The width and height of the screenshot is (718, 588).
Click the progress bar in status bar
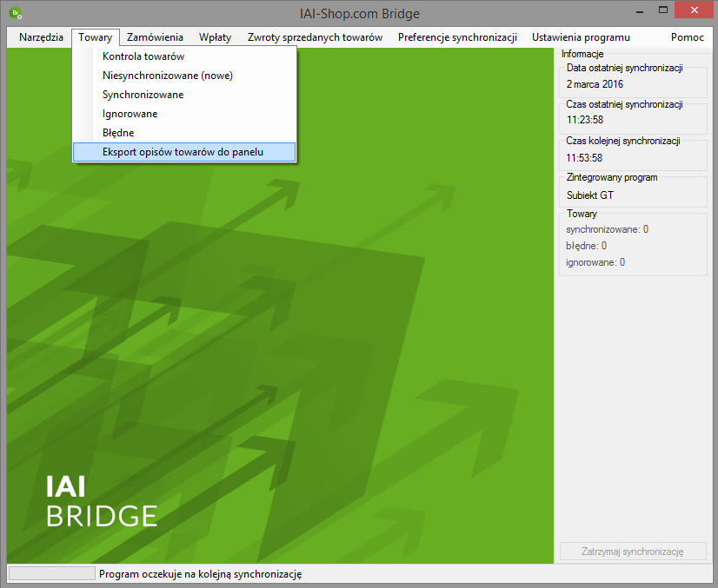pyautogui.click(x=51, y=573)
